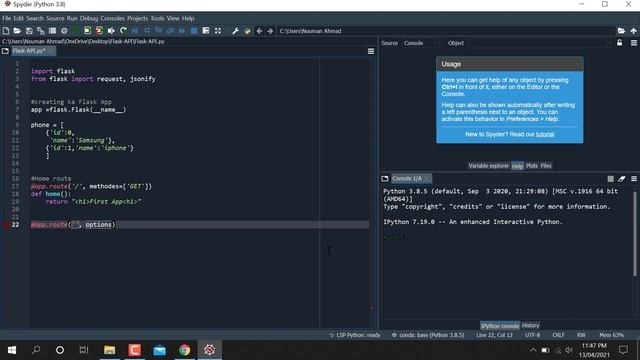Viewport: 640px width, 360px height.
Task: Open the Run menu
Action: point(72,18)
